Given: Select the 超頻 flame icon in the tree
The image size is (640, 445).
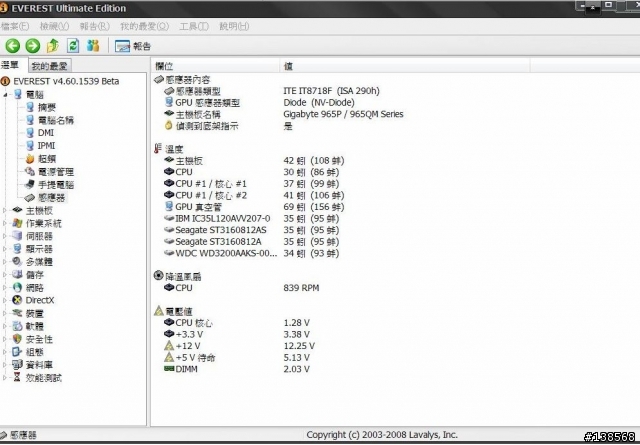Looking at the screenshot, I should (x=30, y=158).
